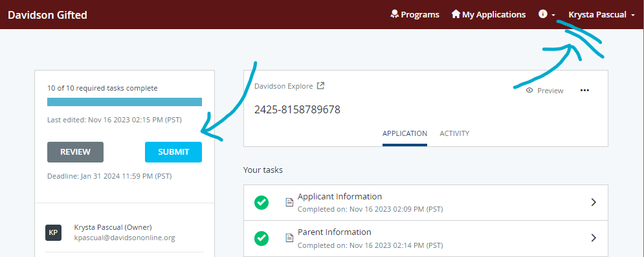Viewport: 644px width, 257px height.
Task: Click the Last edited: Nov 16 2023 text
Action: tap(114, 120)
